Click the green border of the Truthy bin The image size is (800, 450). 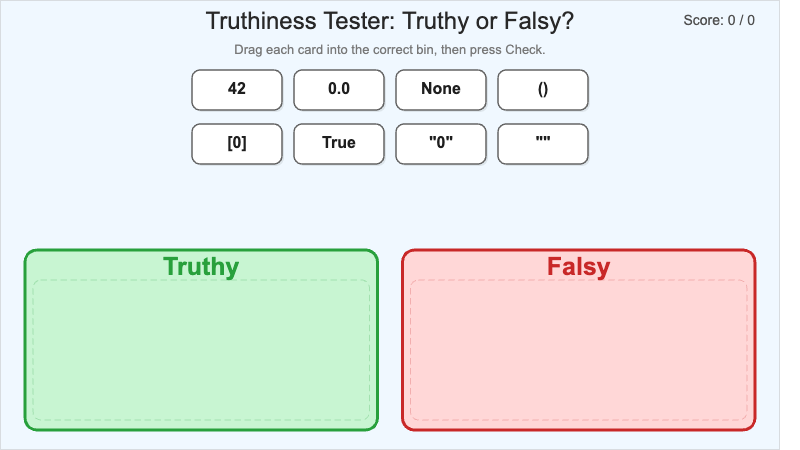[26, 340]
